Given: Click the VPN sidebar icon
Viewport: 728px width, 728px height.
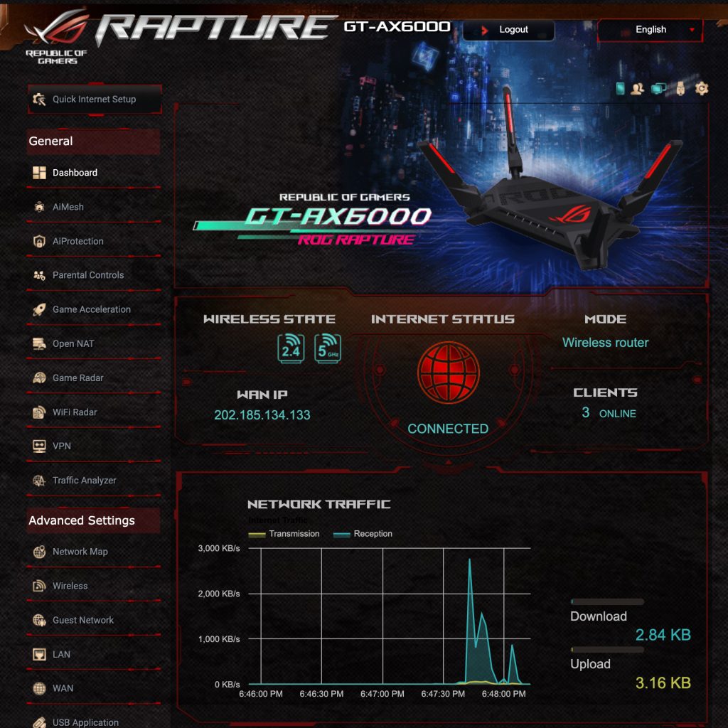Looking at the screenshot, I should (x=40, y=446).
